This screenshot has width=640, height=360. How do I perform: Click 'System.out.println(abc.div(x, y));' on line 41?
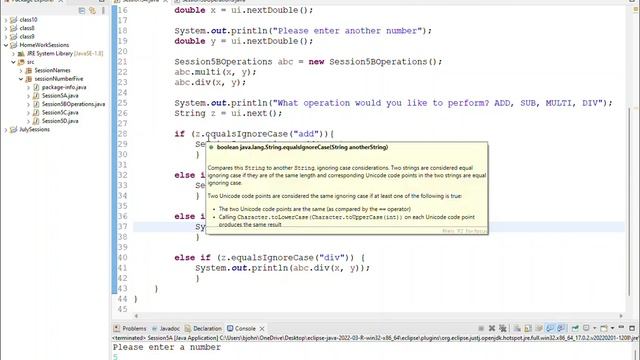click(x=282, y=268)
